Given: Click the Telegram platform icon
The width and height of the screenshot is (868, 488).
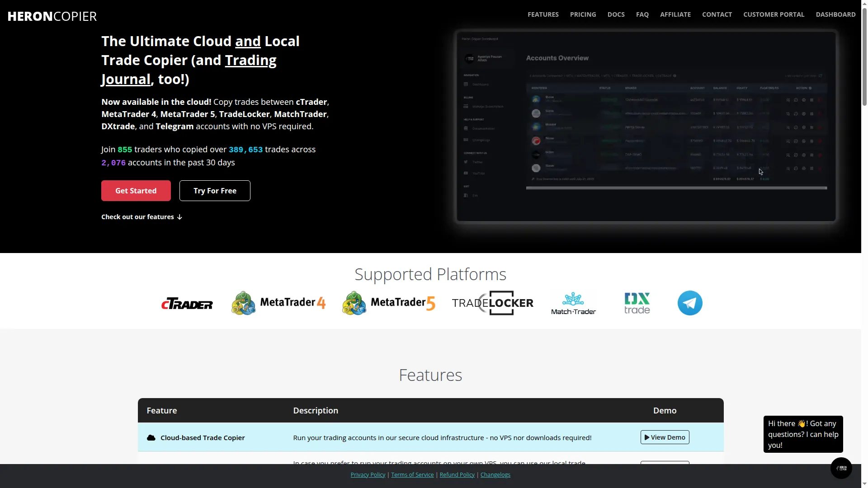Looking at the screenshot, I should click(690, 303).
